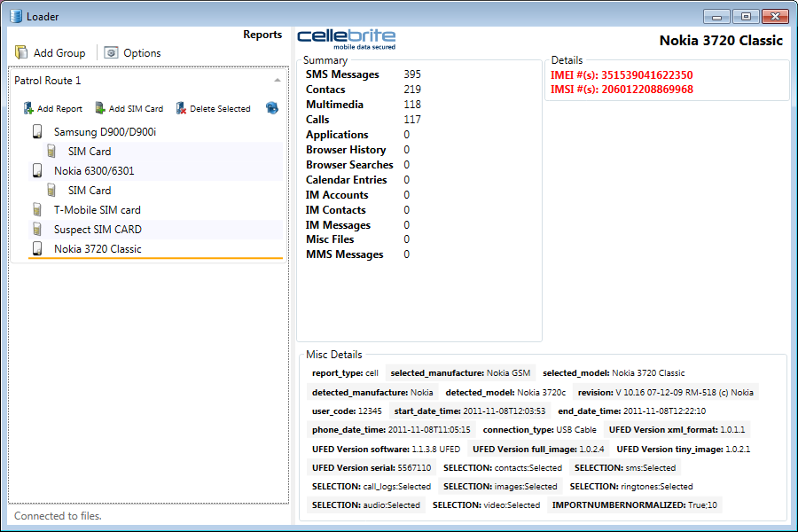Click the Nokia 3720 Classic phone icon
798x532 pixels.
click(x=37, y=248)
